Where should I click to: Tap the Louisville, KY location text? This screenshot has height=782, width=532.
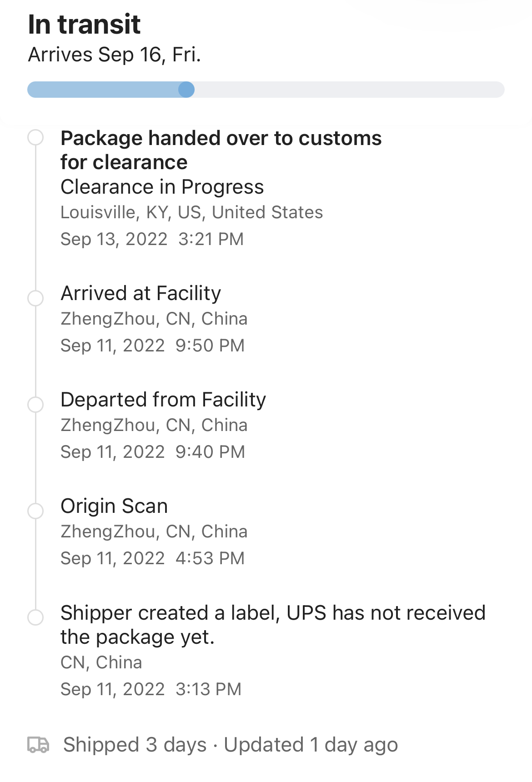(x=191, y=212)
